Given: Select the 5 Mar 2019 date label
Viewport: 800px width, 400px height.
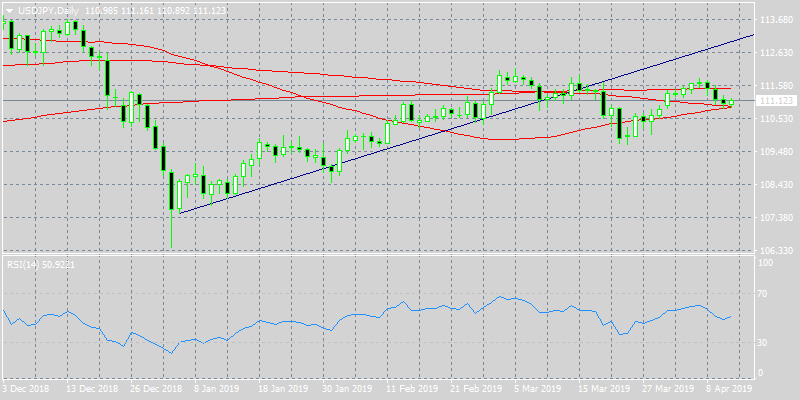Looking at the screenshot, I should 537,387.
